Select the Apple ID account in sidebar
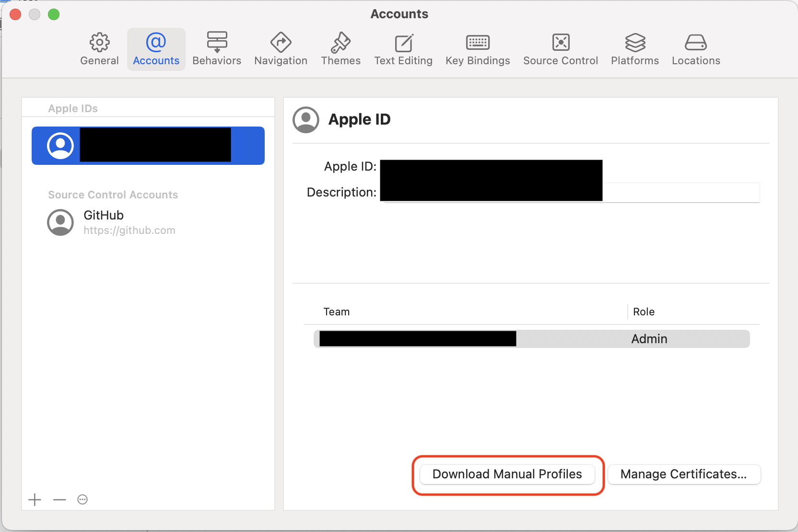This screenshot has height=532, width=798. 148,146
